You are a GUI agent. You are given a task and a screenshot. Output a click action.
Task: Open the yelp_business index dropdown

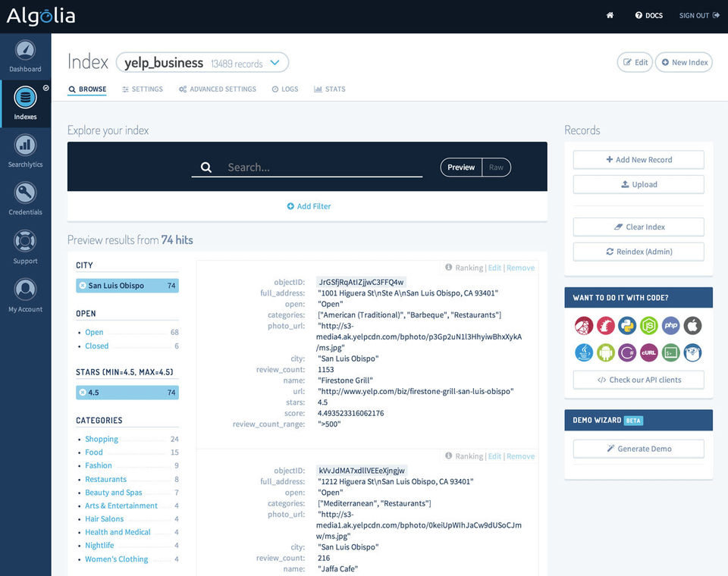pyautogui.click(x=202, y=63)
